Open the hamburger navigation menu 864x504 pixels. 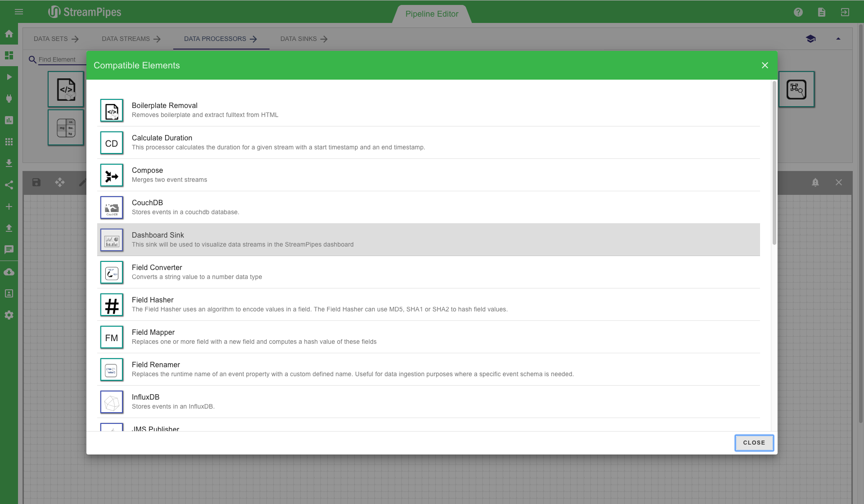pos(19,12)
